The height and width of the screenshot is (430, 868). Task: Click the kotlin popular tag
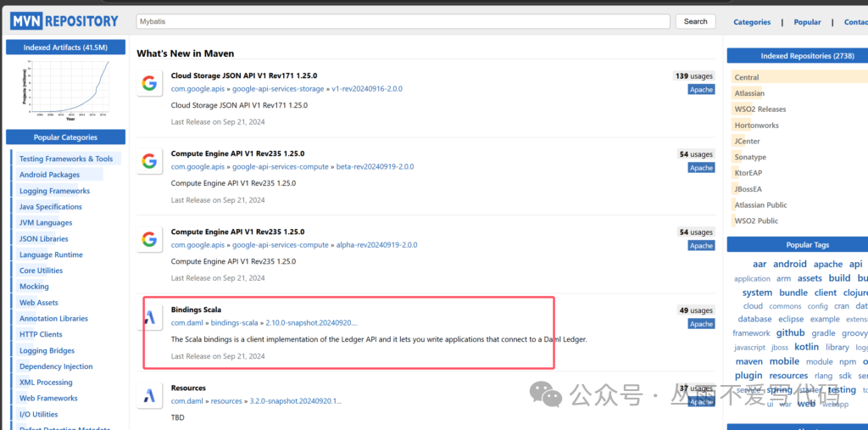[x=807, y=347]
